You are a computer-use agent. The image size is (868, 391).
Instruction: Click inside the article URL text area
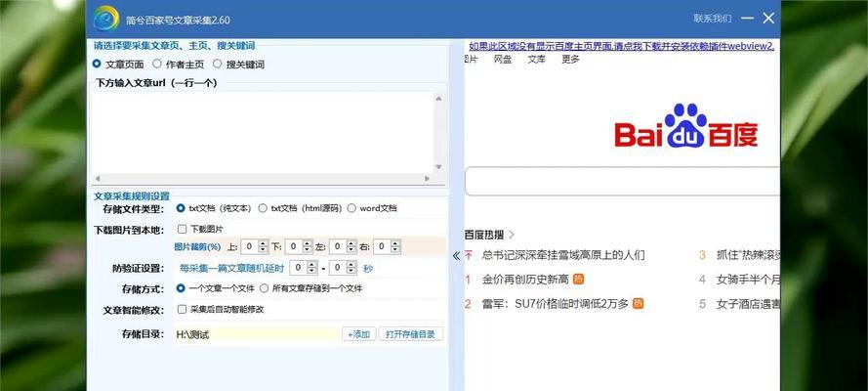(x=262, y=132)
